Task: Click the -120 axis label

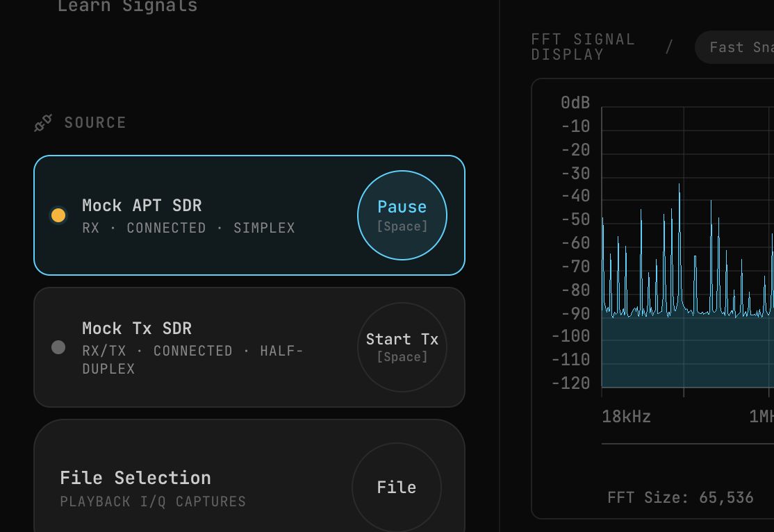Action: 570,383
